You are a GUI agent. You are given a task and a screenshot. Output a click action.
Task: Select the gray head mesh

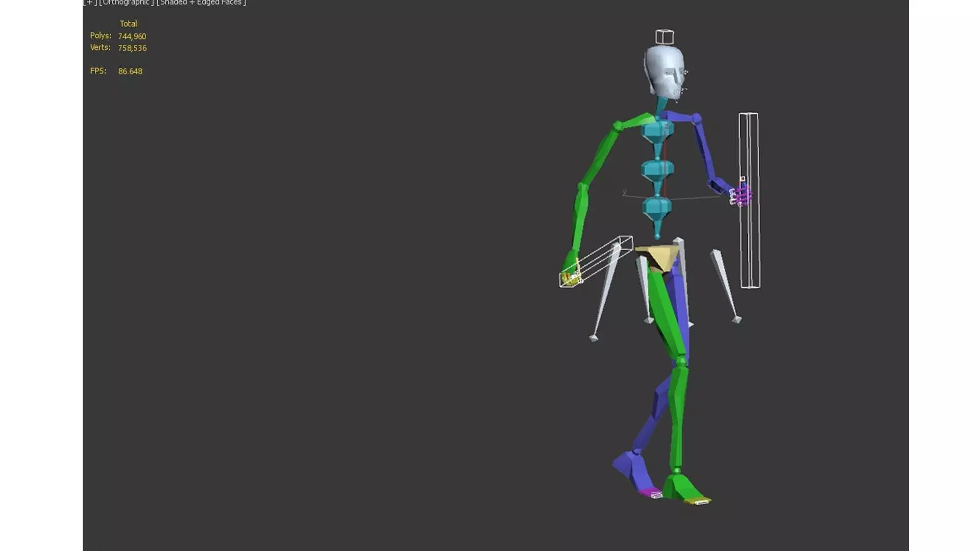click(x=664, y=71)
